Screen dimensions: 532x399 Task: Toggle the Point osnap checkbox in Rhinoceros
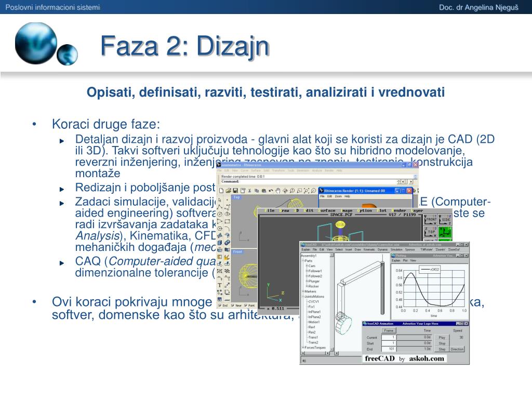[245, 305]
